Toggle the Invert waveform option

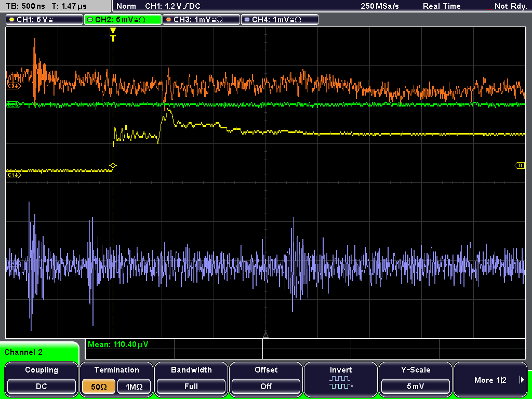pos(341,380)
